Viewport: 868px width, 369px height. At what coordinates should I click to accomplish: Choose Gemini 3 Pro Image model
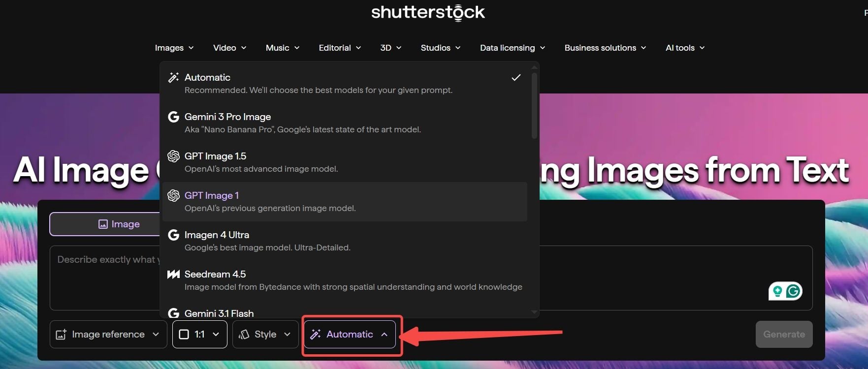tap(345, 123)
